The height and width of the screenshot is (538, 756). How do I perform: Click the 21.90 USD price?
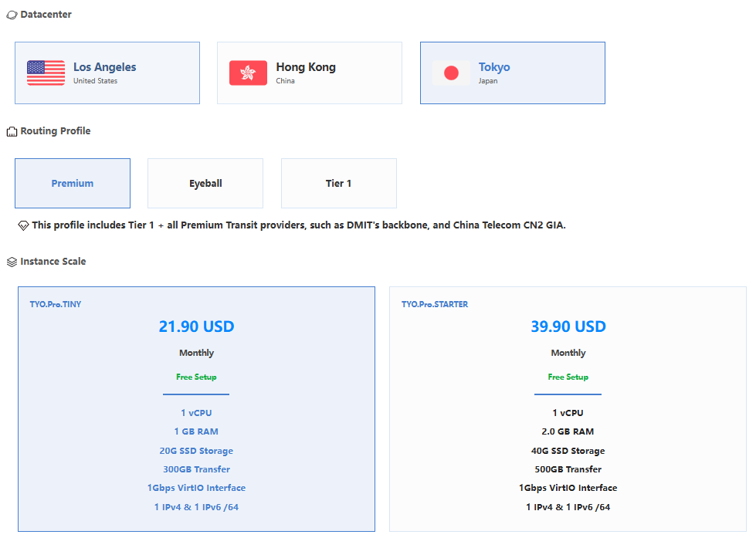click(196, 327)
